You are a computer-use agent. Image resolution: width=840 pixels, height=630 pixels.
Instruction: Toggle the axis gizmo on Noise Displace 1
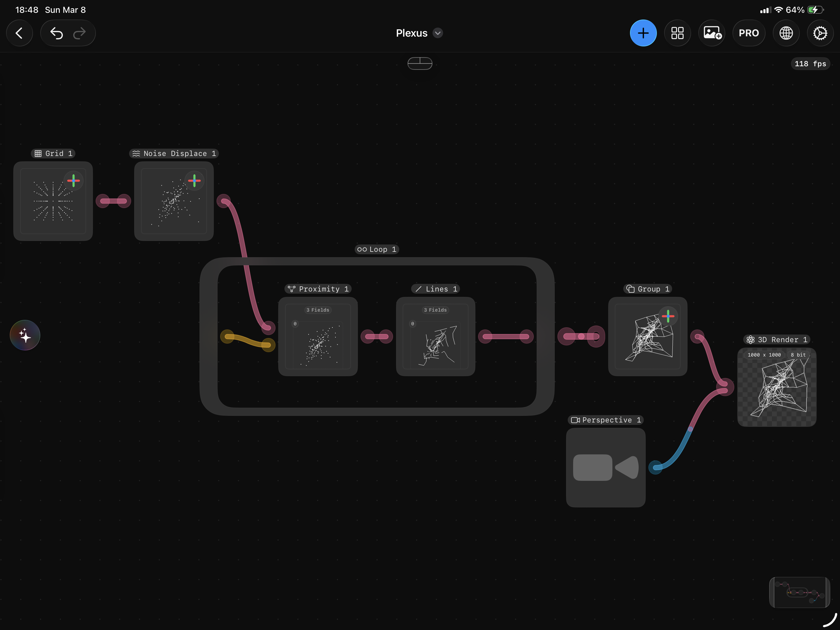coord(194,181)
